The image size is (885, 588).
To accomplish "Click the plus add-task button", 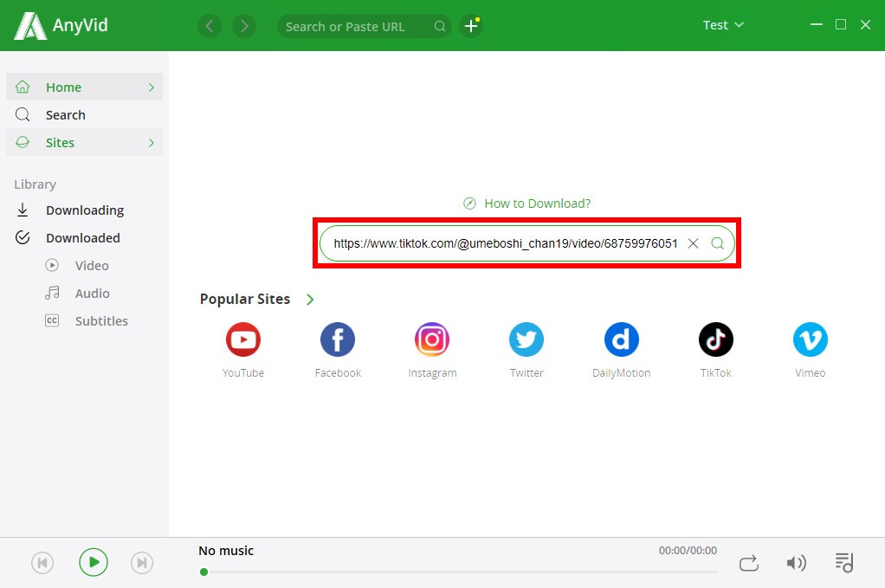I will 471,26.
